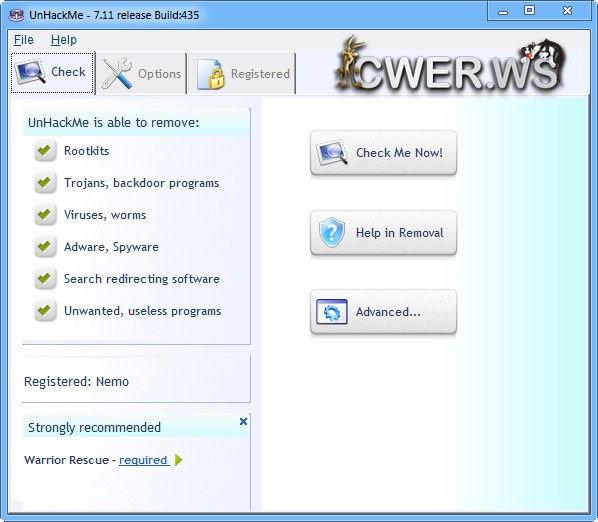The width and height of the screenshot is (598, 522).
Task: Click the Unwanted, useless programs checkmark
Action: point(45,311)
